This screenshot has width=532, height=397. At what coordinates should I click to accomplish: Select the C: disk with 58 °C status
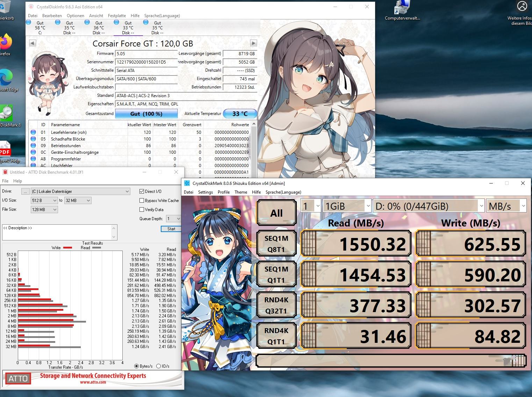(x=40, y=28)
